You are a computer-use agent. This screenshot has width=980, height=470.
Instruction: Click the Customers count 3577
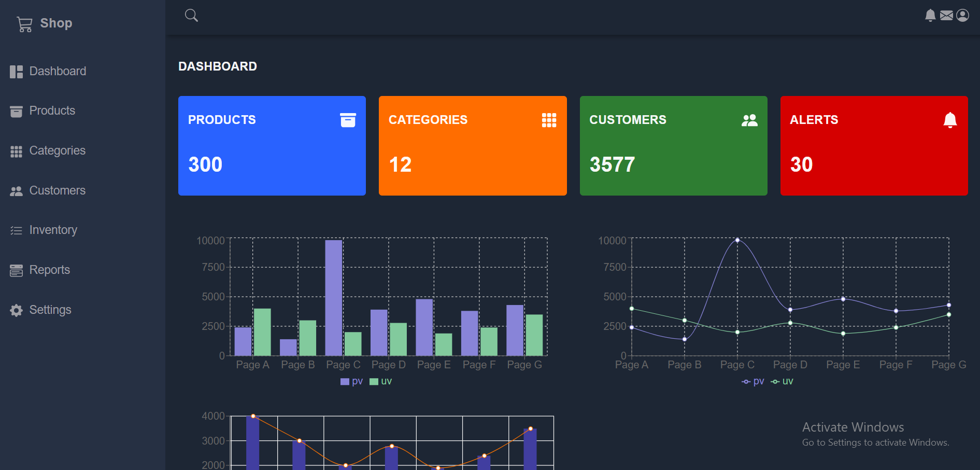pyautogui.click(x=612, y=165)
